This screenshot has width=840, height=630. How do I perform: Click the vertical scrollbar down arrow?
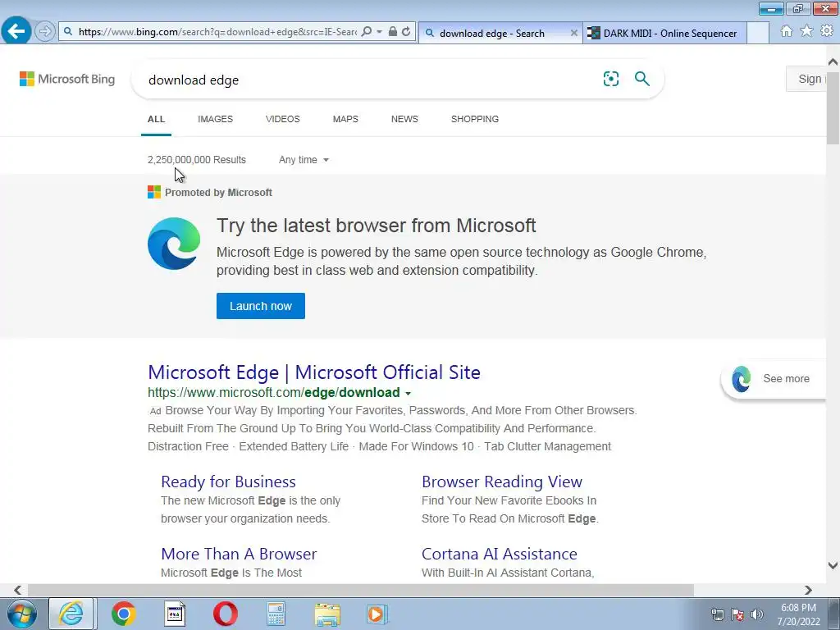click(x=833, y=565)
